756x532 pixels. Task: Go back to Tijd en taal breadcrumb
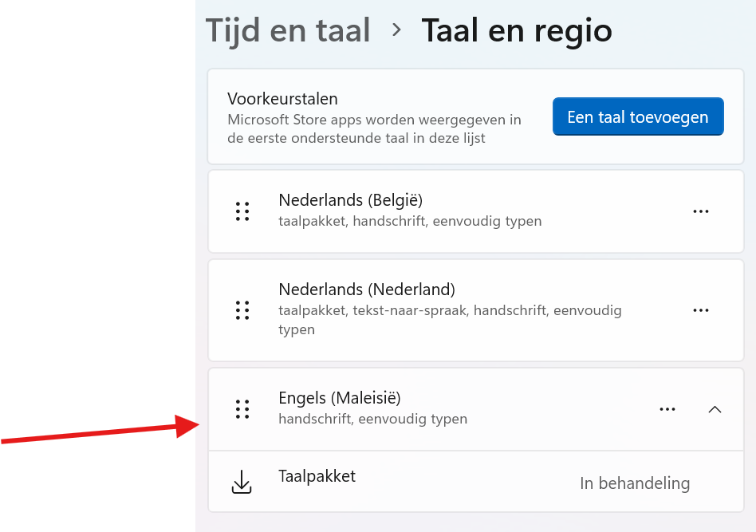pyautogui.click(x=288, y=31)
